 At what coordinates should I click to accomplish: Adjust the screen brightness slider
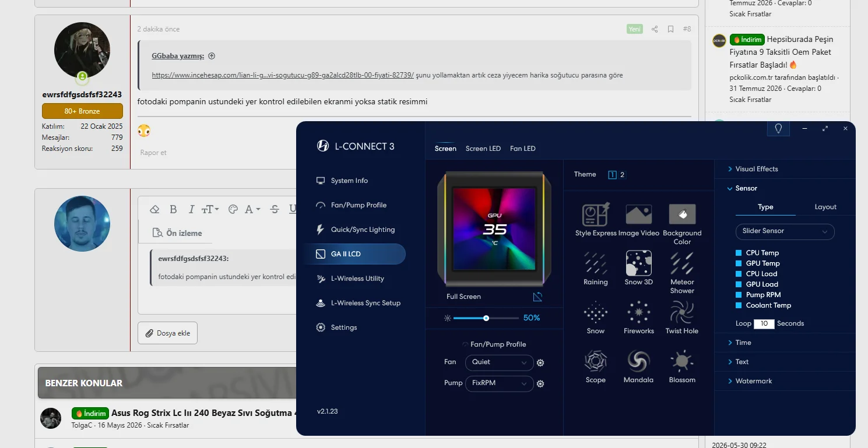(x=486, y=318)
